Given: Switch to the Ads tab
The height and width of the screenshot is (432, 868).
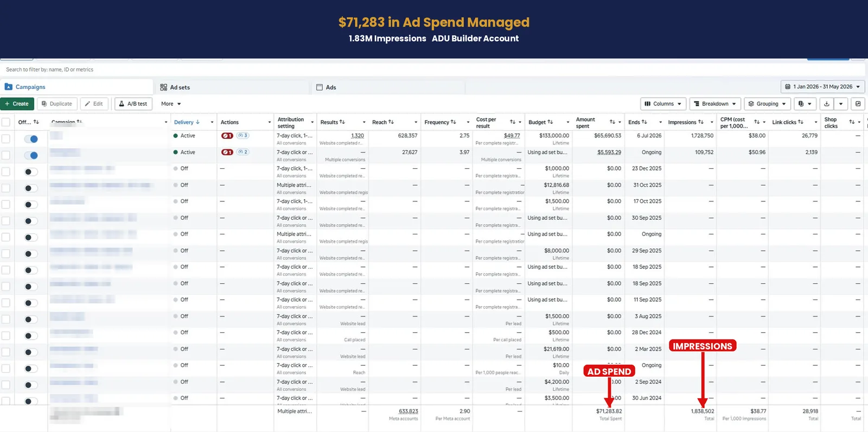Looking at the screenshot, I should pyautogui.click(x=388, y=87).
